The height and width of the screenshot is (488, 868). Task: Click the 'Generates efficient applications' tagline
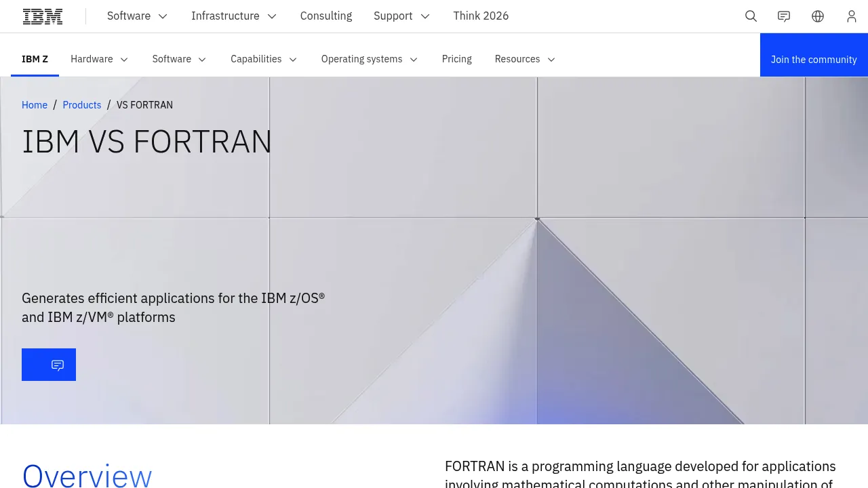tap(174, 308)
